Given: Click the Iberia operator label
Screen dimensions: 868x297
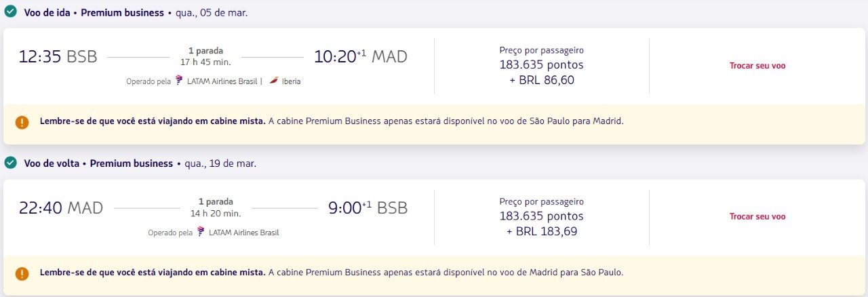Looking at the screenshot, I should (x=292, y=81).
